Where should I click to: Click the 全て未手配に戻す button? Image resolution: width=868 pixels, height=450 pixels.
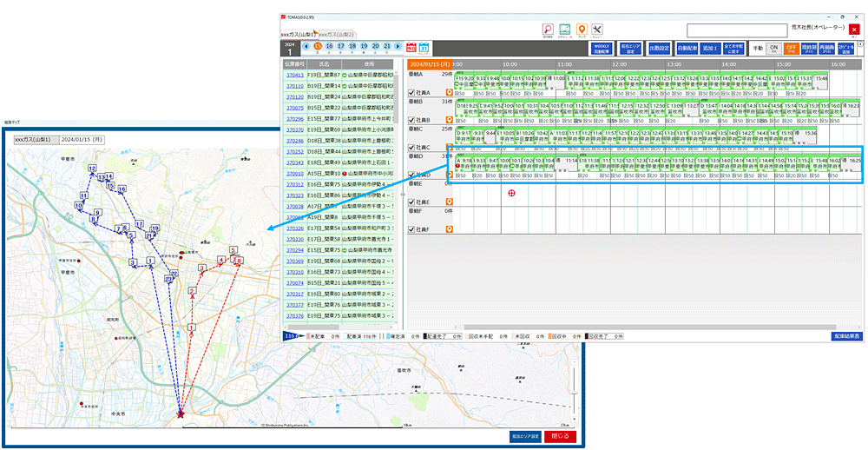733,49
